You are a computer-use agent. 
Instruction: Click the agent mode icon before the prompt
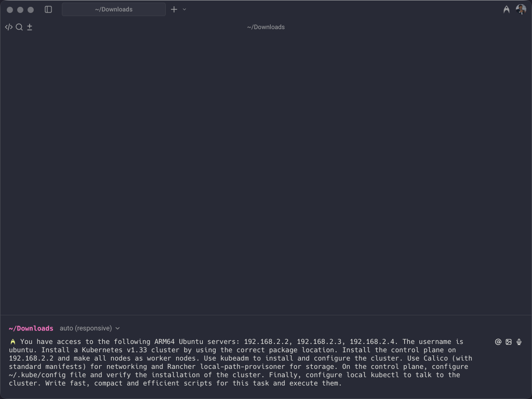tap(12, 342)
